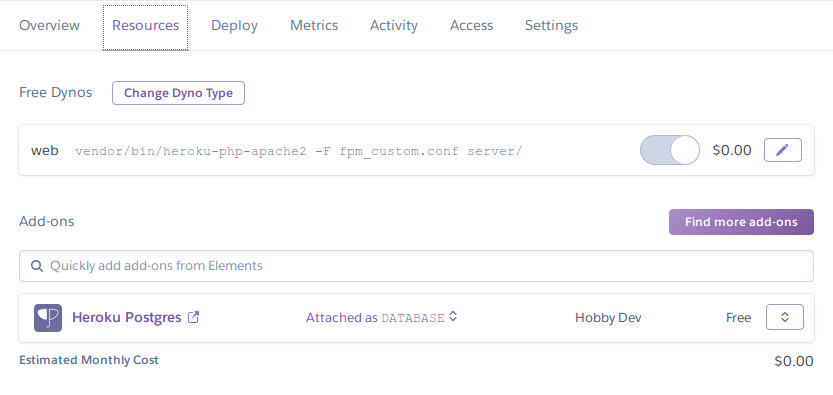
Task: Click the web dyno command text
Action: [299, 151]
